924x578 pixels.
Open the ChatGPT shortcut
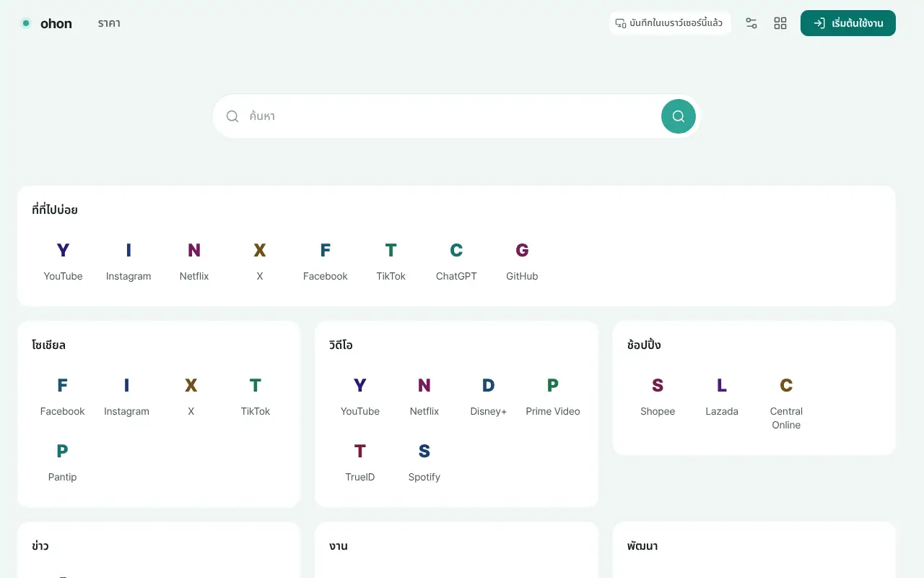(x=456, y=261)
